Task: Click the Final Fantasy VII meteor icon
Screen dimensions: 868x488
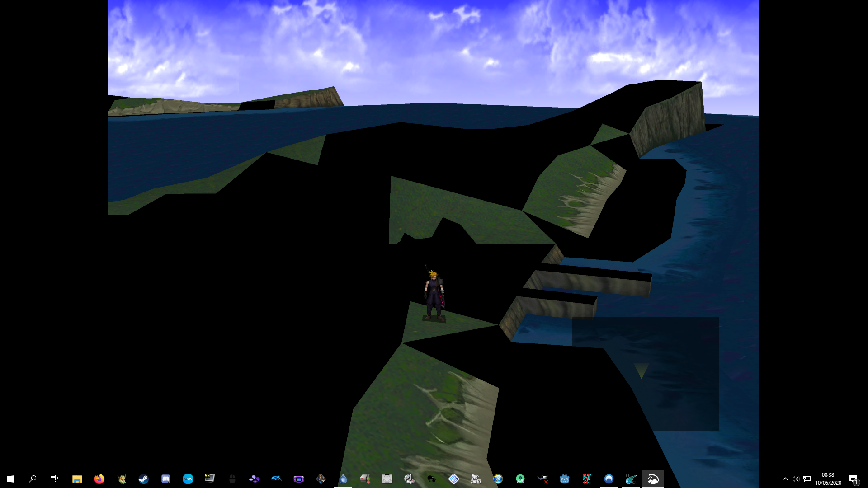Action: pos(631,479)
